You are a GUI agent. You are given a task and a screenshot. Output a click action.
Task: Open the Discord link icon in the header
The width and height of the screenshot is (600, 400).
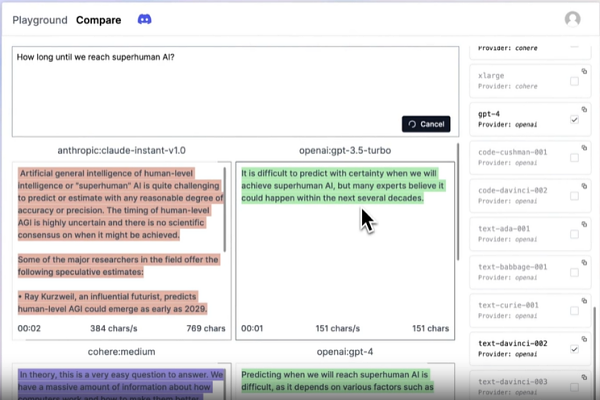[144, 19]
